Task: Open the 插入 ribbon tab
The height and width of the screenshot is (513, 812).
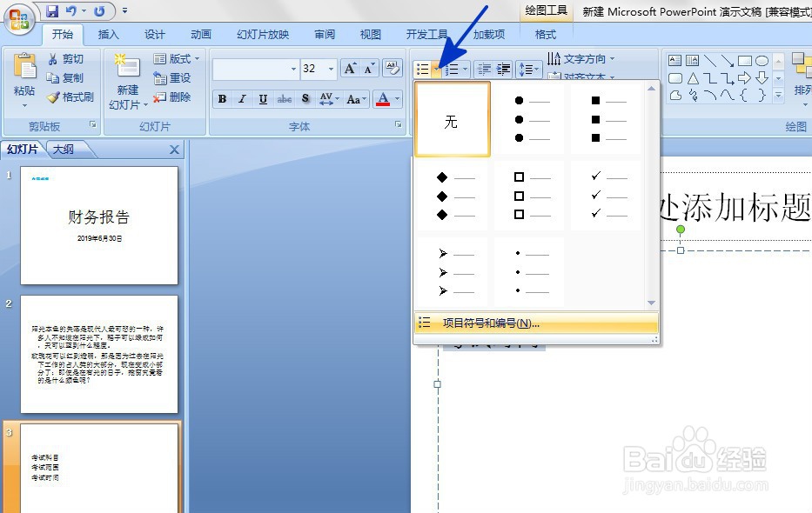Action: (108, 35)
